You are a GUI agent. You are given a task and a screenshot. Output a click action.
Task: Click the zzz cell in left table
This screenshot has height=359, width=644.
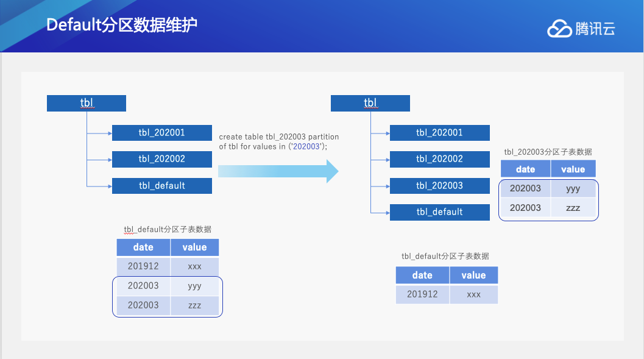pos(195,305)
